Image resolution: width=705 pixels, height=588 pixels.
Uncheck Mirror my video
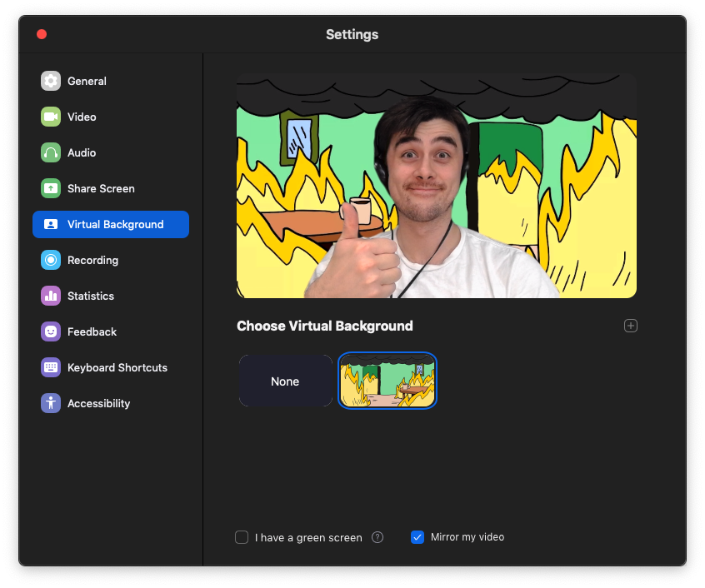(417, 537)
